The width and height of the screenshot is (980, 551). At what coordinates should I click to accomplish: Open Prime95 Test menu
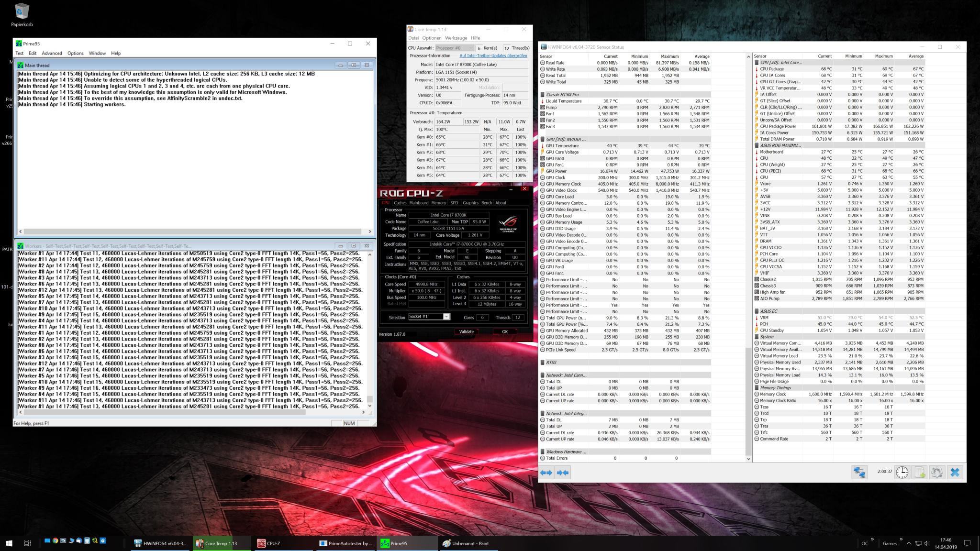click(x=20, y=53)
